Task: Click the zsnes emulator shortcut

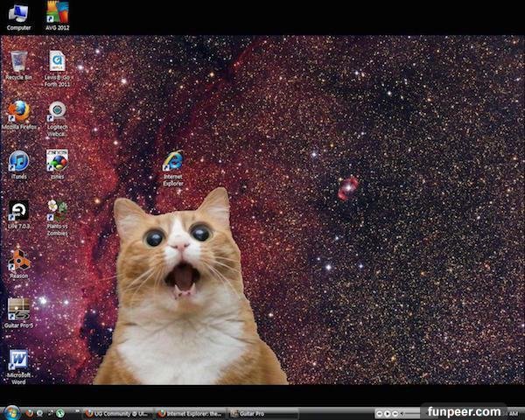Action: [57, 162]
